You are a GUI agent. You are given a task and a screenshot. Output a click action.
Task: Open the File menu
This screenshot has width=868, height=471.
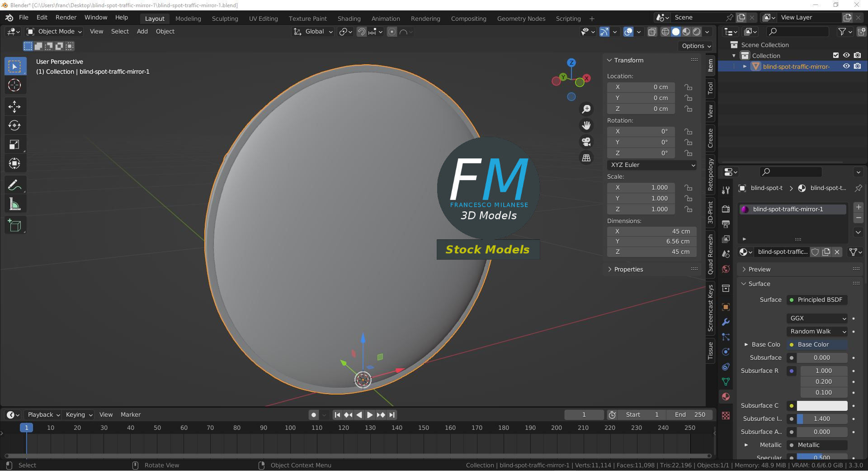pyautogui.click(x=24, y=18)
